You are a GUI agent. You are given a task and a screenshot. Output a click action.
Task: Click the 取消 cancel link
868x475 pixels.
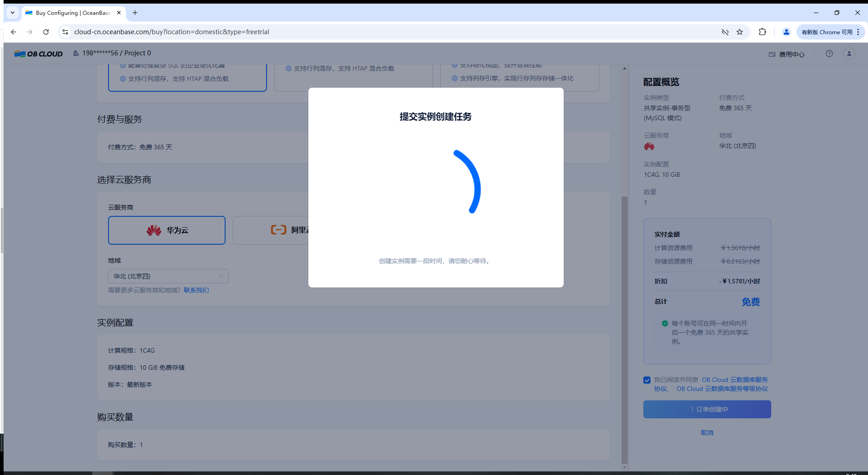pyautogui.click(x=707, y=433)
